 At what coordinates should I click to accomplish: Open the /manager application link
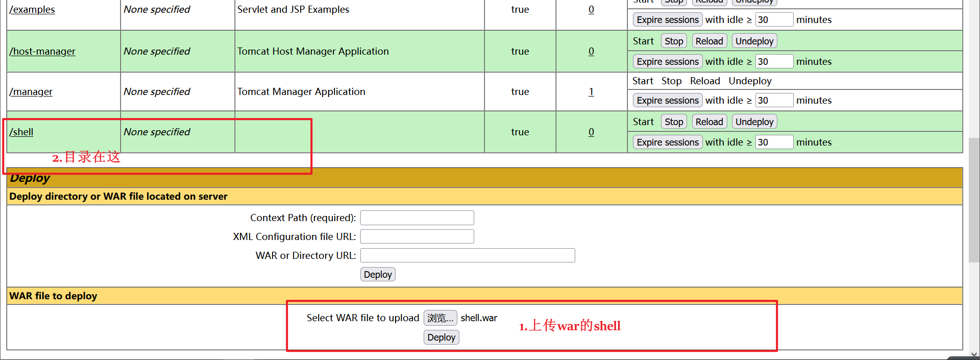tap(31, 92)
